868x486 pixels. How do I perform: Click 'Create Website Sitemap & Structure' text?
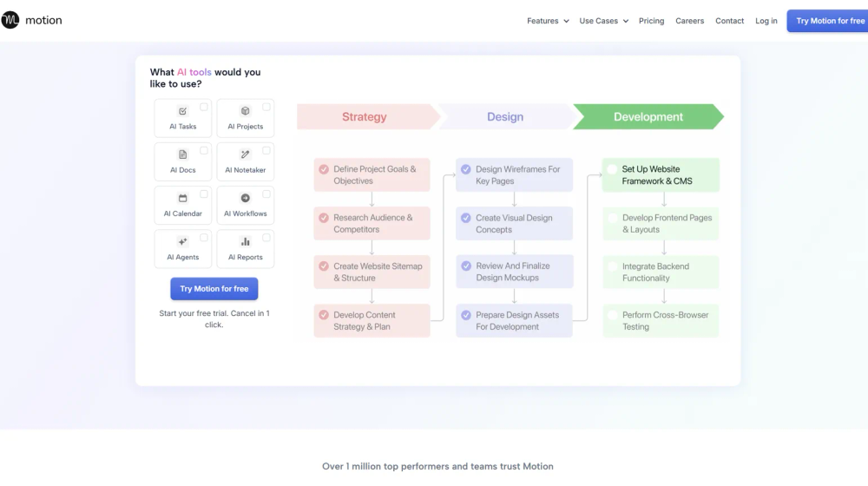pos(378,272)
